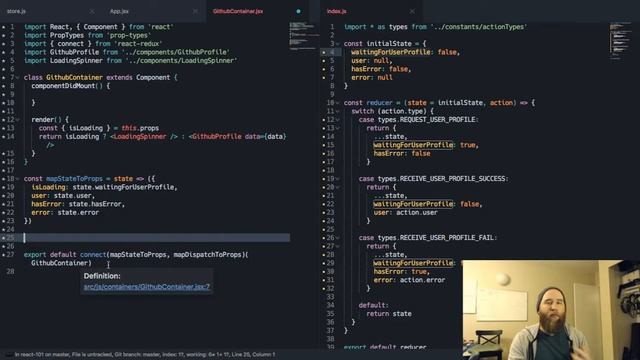The image size is (640, 360).
Task: Fold the switch statement at line 11 in index.js
Action: click(338, 111)
